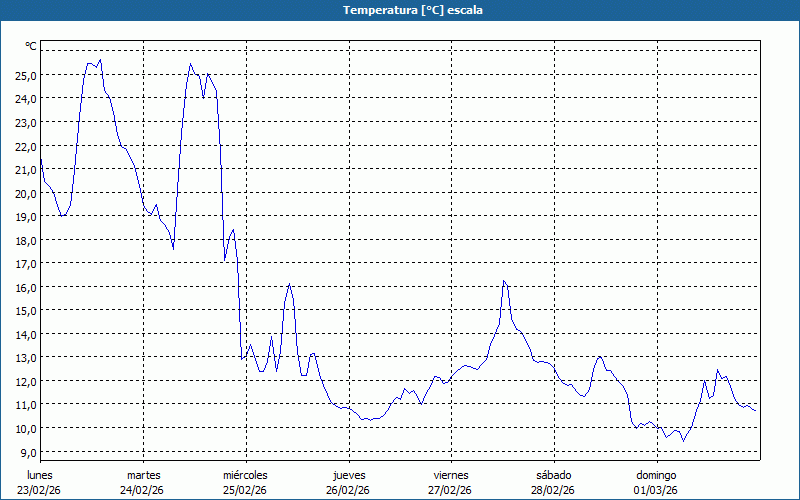The image size is (800, 500).
Task: Click the '23,0' y-axis value
Action: 27,122
